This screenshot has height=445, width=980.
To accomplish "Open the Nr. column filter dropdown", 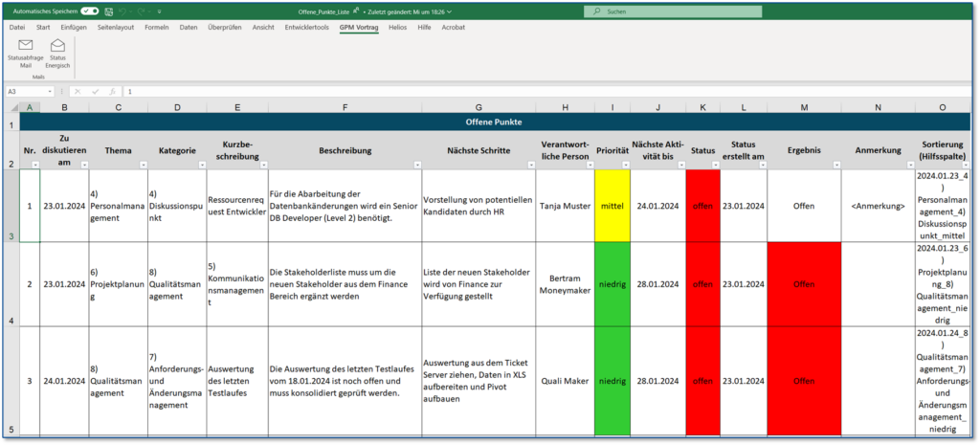I will [35, 165].
